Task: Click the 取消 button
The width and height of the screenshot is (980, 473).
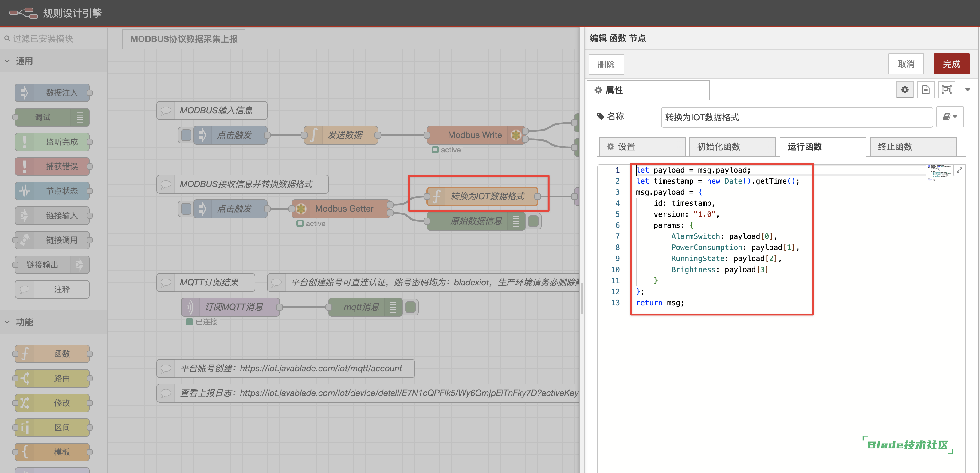Action: click(906, 64)
